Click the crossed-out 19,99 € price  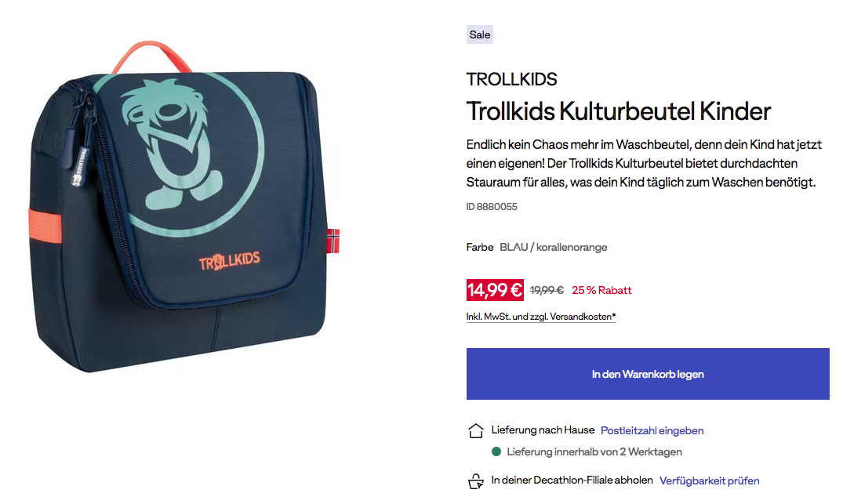click(547, 290)
